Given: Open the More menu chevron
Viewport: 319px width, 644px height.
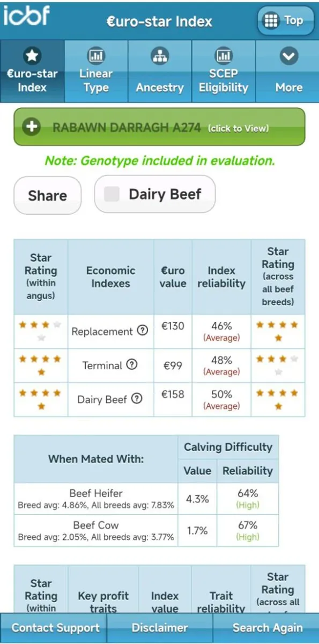Looking at the screenshot, I should pos(289,55).
